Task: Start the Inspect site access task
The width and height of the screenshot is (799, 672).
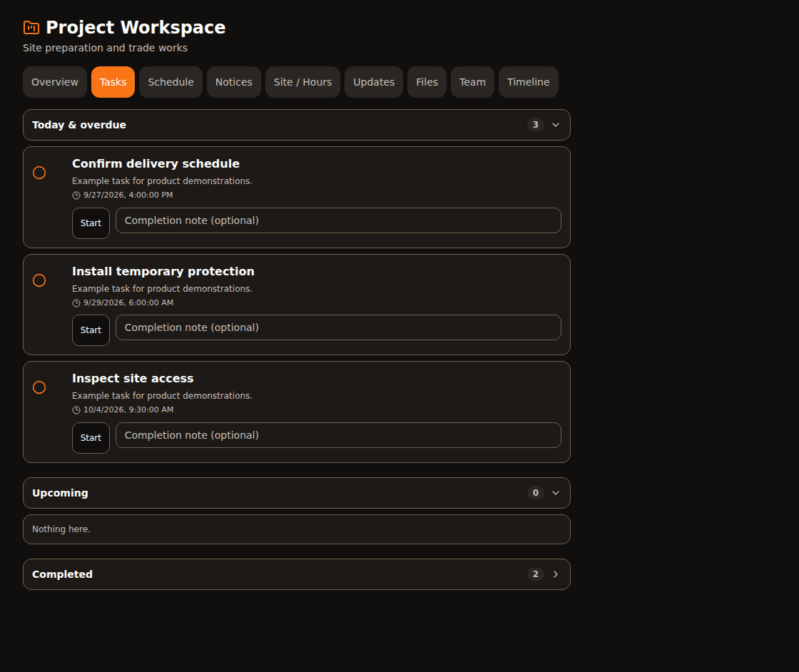Action: point(91,437)
